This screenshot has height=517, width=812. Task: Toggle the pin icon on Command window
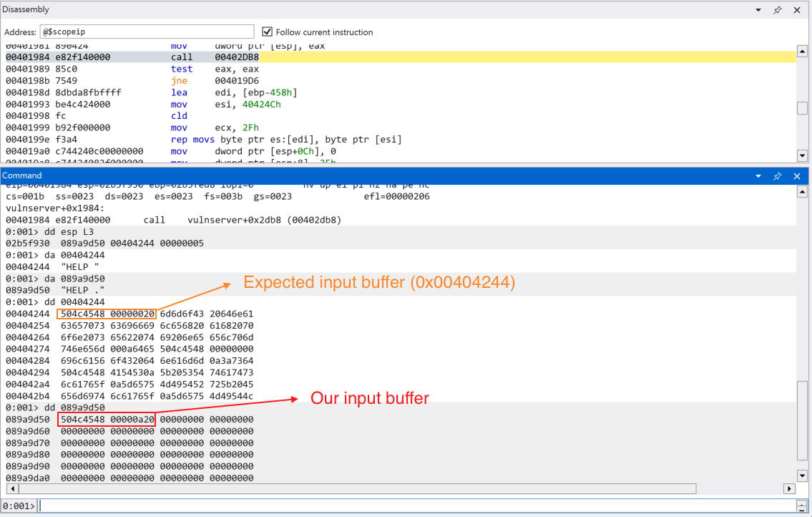tap(778, 175)
